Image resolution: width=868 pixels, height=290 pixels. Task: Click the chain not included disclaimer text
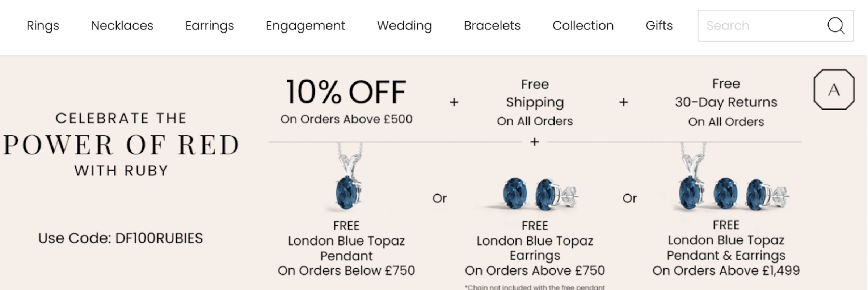[x=535, y=287]
